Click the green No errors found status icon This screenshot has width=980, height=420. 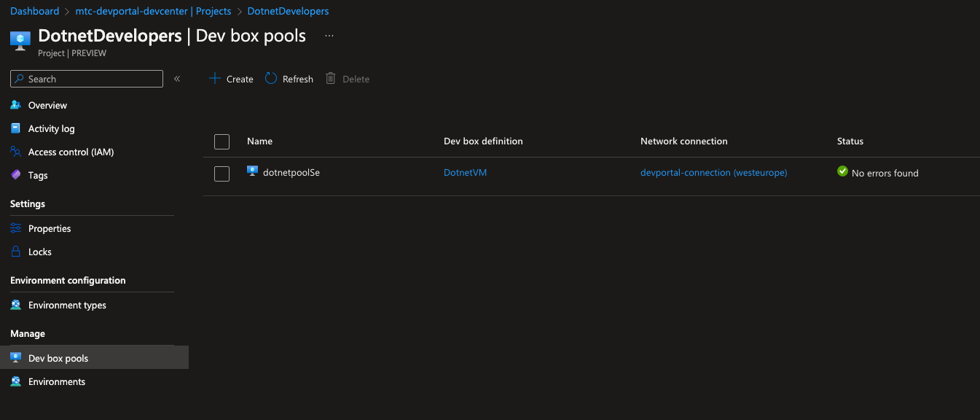[843, 171]
